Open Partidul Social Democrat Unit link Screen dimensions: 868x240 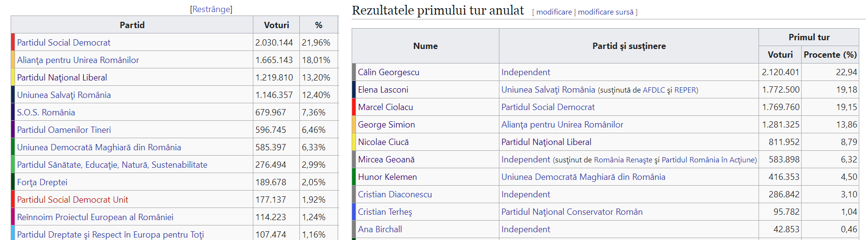point(72,200)
